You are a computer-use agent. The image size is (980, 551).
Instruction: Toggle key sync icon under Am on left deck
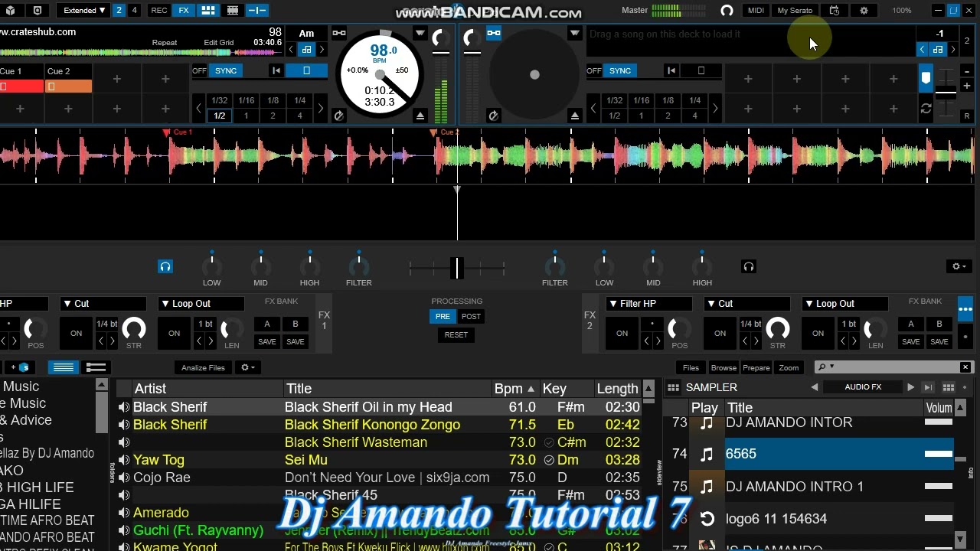pos(306,50)
